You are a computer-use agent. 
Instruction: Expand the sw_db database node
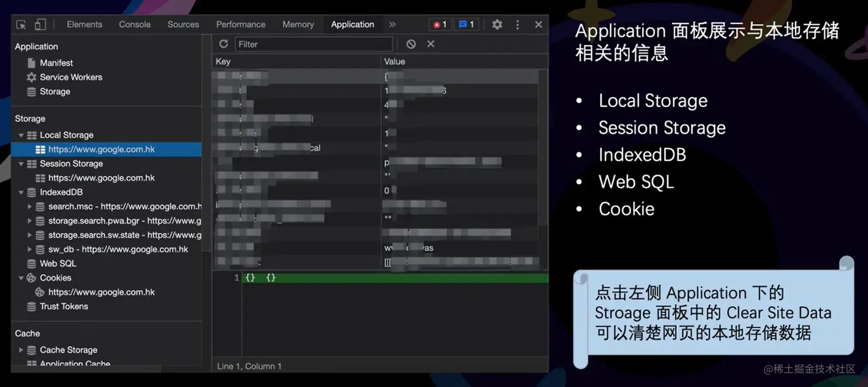30,250
